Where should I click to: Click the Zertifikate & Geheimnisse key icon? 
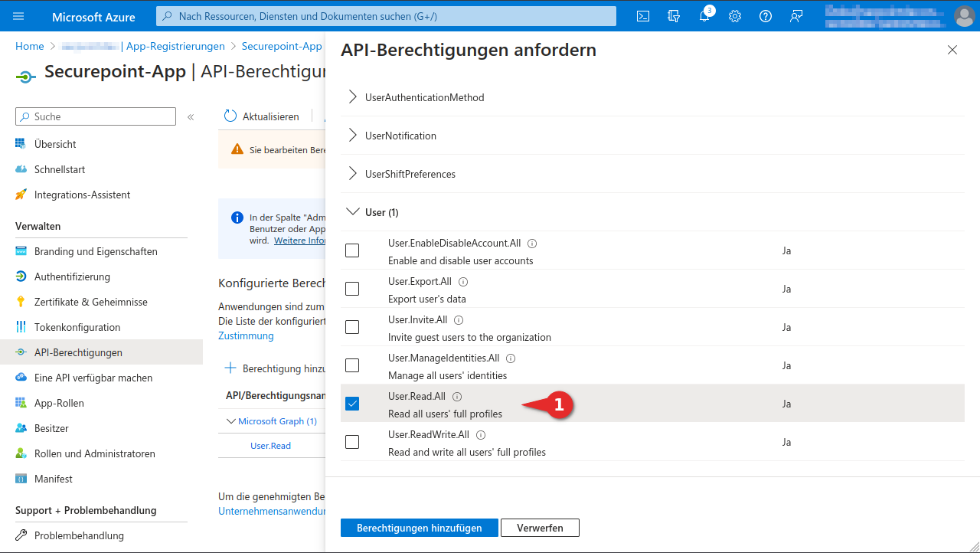click(x=21, y=302)
